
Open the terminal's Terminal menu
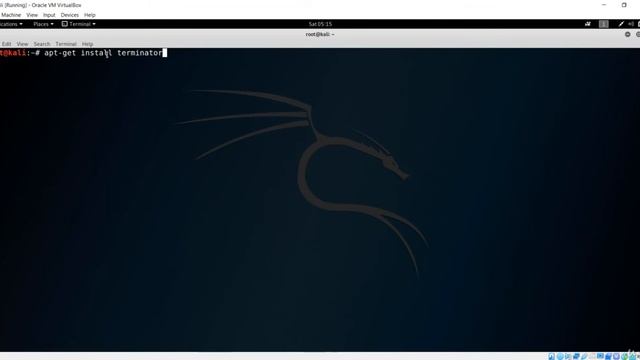pyautogui.click(x=66, y=44)
